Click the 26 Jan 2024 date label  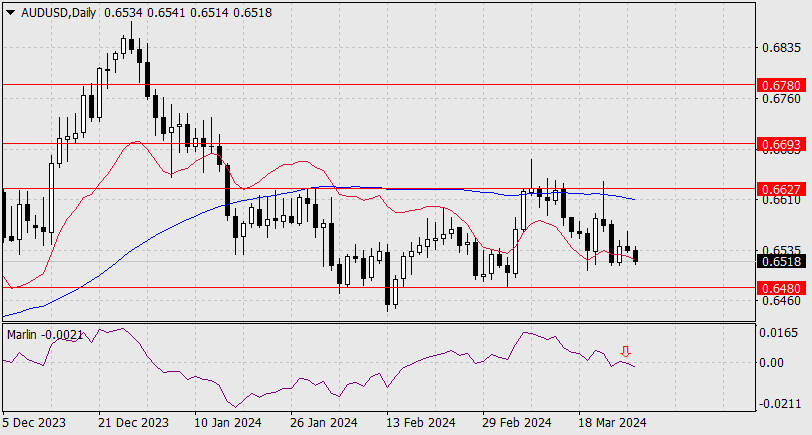coord(324,423)
